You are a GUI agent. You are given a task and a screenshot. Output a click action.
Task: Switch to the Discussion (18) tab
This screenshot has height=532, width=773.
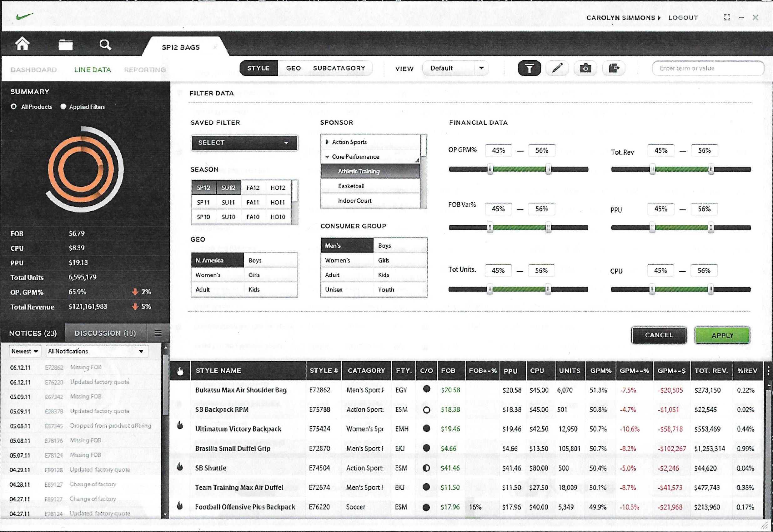tap(105, 333)
